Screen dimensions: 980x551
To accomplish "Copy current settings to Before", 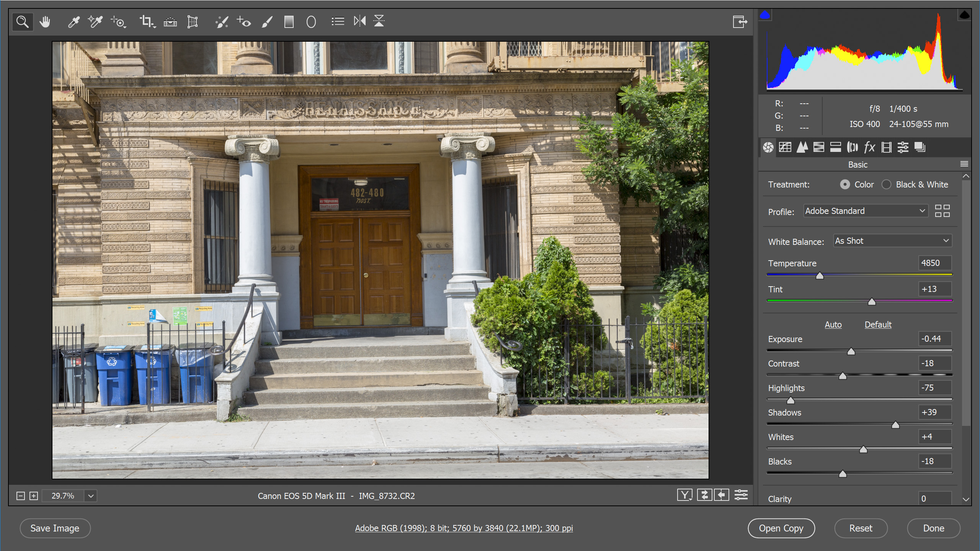I will coord(721,495).
